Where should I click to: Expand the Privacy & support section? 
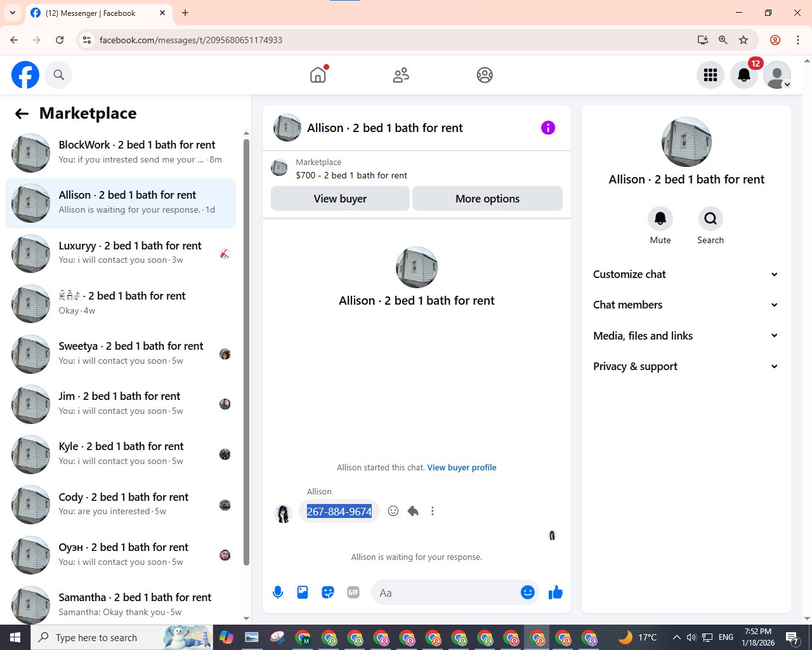pyautogui.click(x=686, y=366)
